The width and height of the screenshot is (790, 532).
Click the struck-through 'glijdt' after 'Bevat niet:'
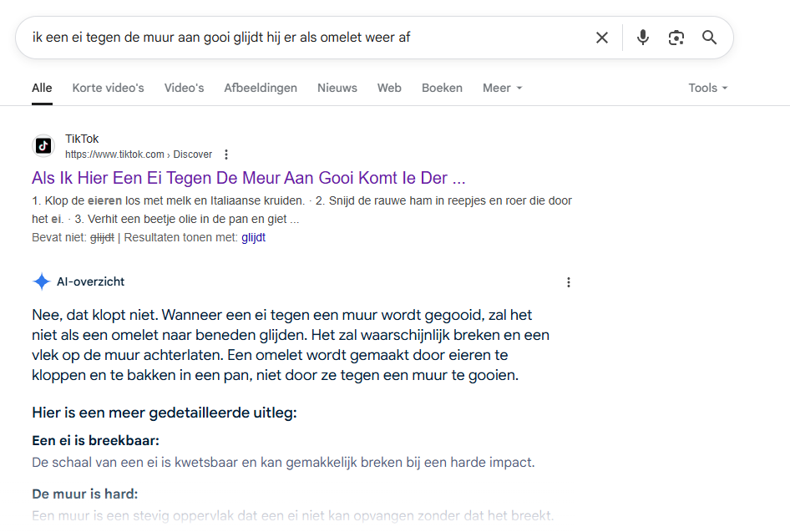[102, 237]
